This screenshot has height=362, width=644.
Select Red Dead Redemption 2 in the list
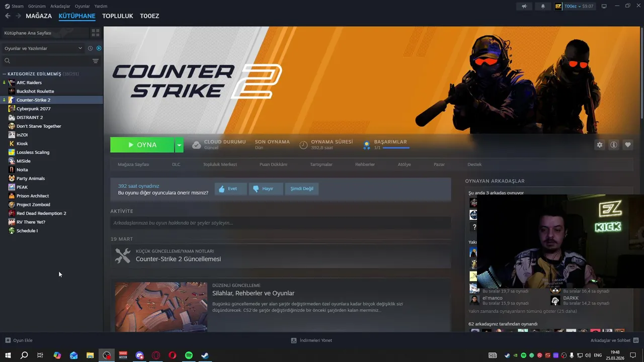pyautogui.click(x=41, y=213)
